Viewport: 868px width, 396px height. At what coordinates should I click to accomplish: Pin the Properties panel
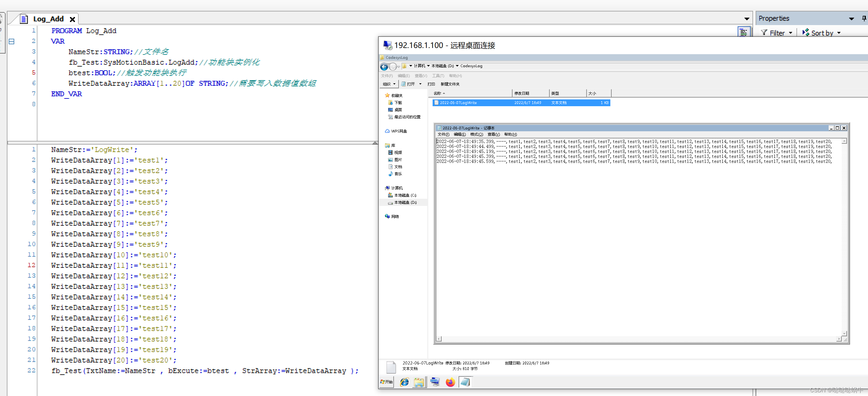[x=864, y=19]
